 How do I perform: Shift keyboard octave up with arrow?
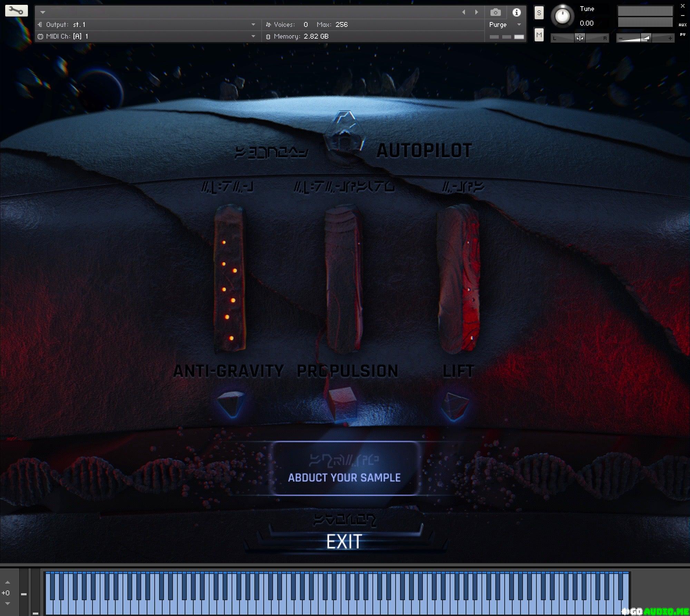[8, 583]
